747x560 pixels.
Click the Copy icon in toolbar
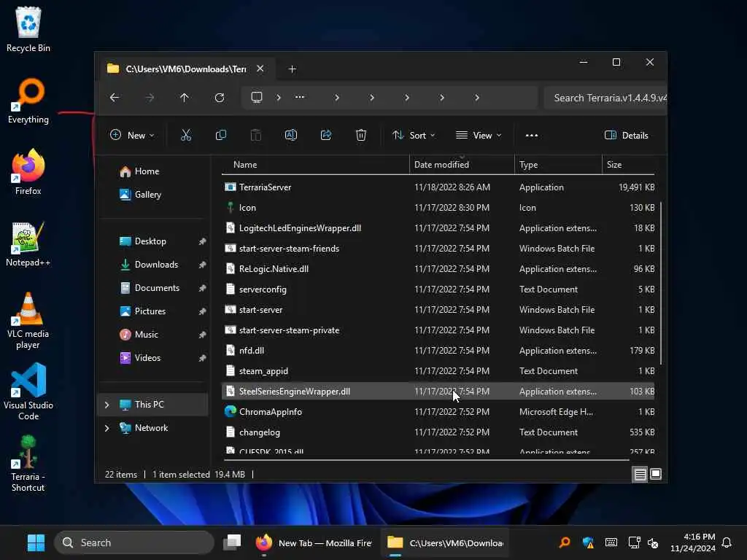pyautogui.click(x=220, y=135)
